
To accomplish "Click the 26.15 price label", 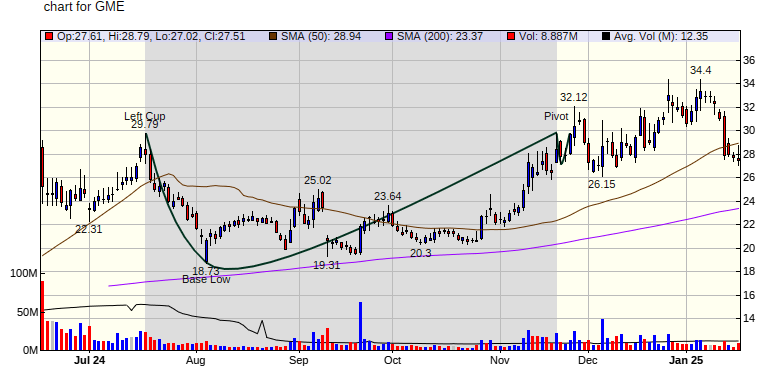I will (x=601, y=185).
